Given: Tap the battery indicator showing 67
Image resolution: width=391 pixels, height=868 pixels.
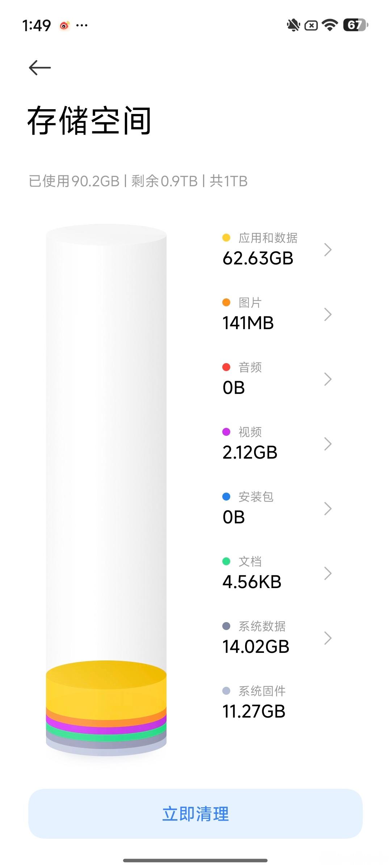Looking at the screenshot, I should pyautogui.click(x=356, y=25).
